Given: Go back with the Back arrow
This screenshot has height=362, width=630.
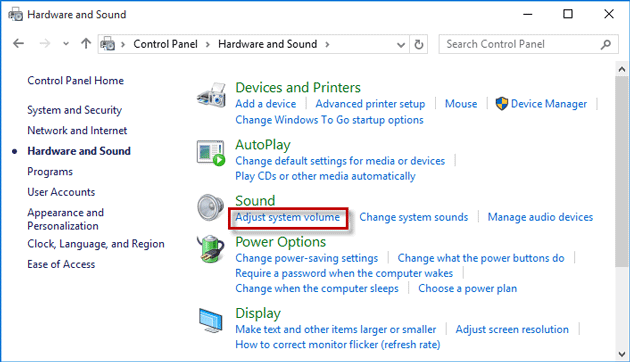Looking at the screenshot, I should [18, 43].
